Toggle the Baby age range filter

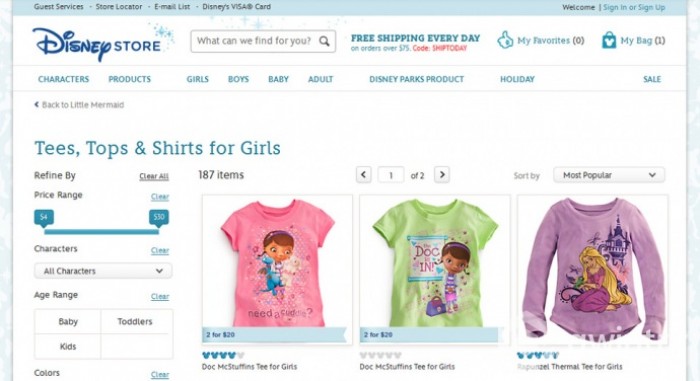click(x=68, y=322)
